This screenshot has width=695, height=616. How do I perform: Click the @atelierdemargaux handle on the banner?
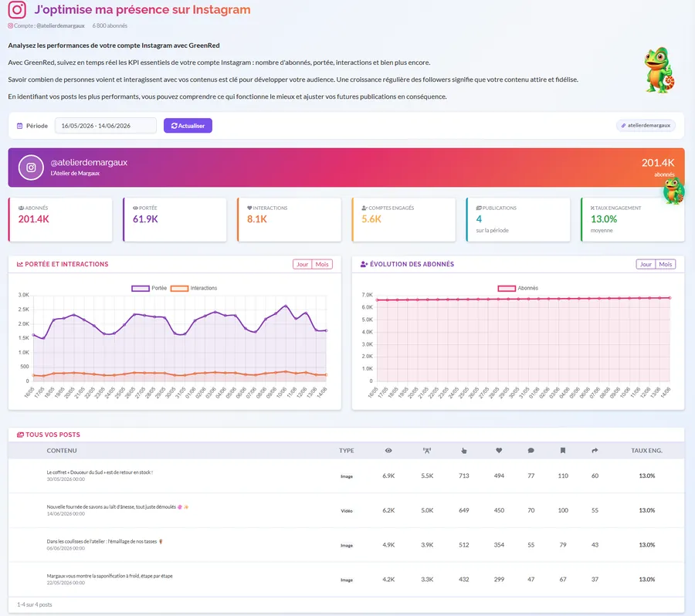89,163
